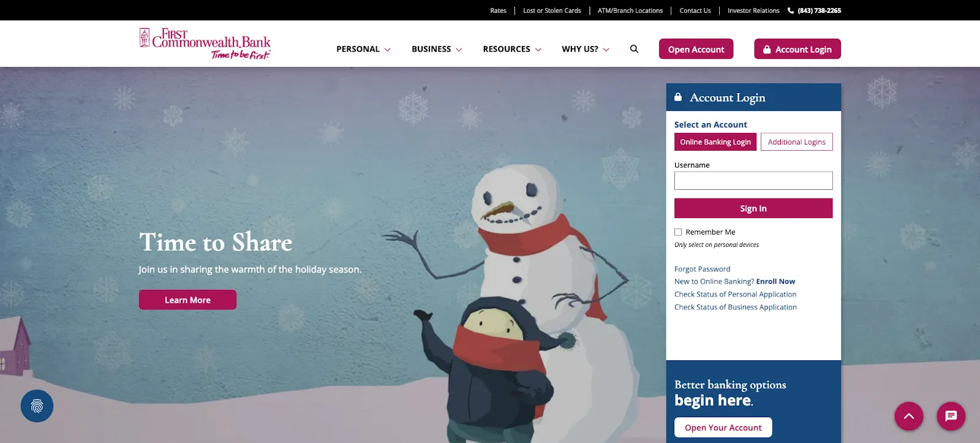
Task: Focus the Username input field
Action: [x=753, y=181]
